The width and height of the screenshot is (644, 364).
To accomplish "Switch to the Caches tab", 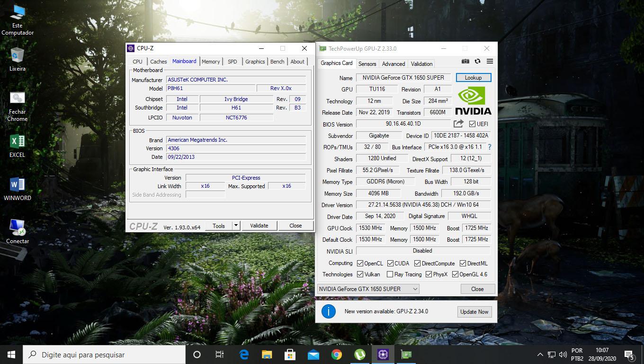I will 158,62.
